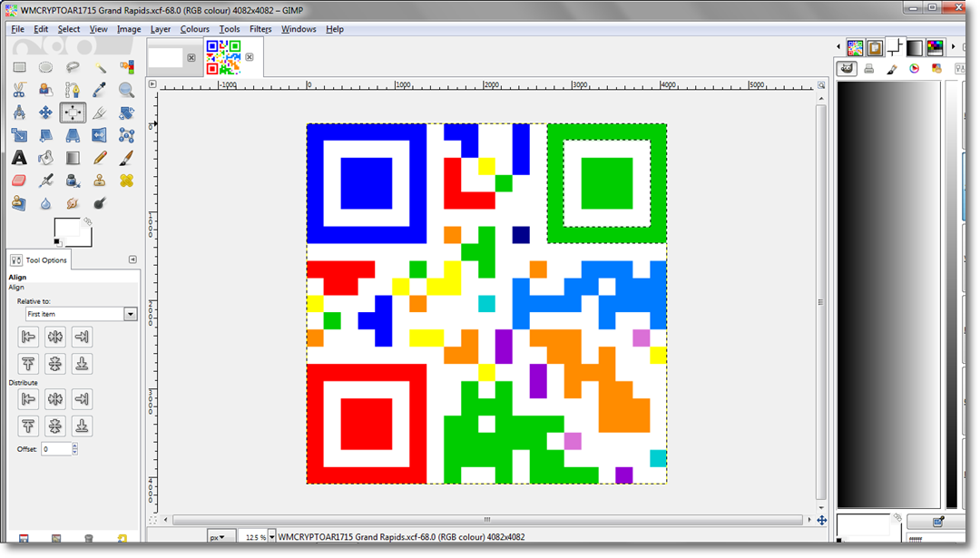Open the Gradients dock tab
Viewport: 980px width, 558px height.
915,47
